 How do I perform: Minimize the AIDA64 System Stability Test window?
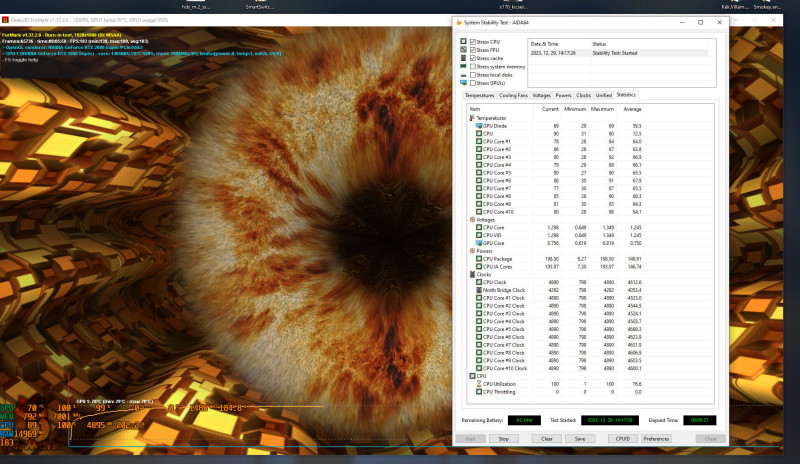pos(682,22)
